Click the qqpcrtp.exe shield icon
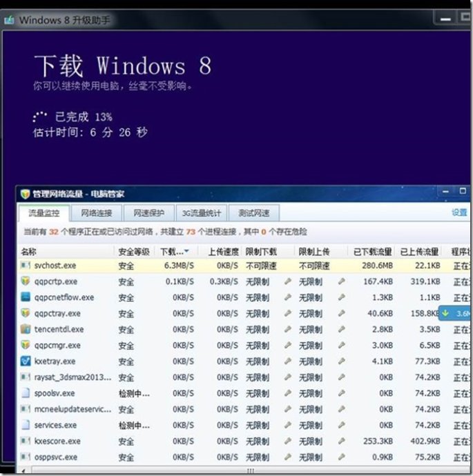 pyautogui.click(x=26, y=281)
